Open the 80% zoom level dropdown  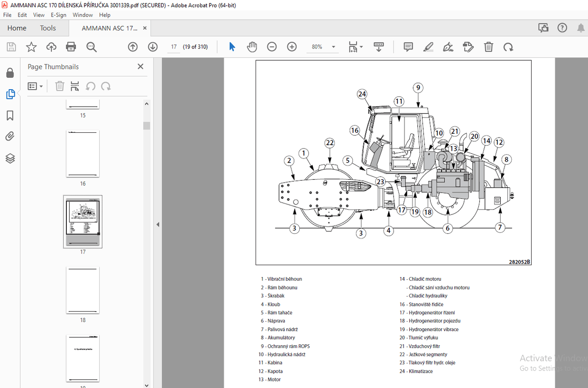[333, 47]
